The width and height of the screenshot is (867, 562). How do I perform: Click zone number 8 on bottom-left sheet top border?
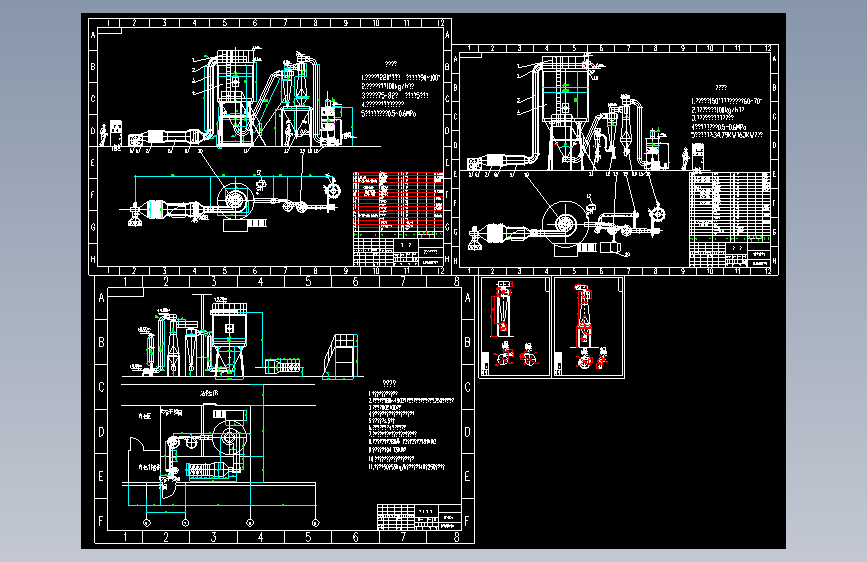(457, 282)
